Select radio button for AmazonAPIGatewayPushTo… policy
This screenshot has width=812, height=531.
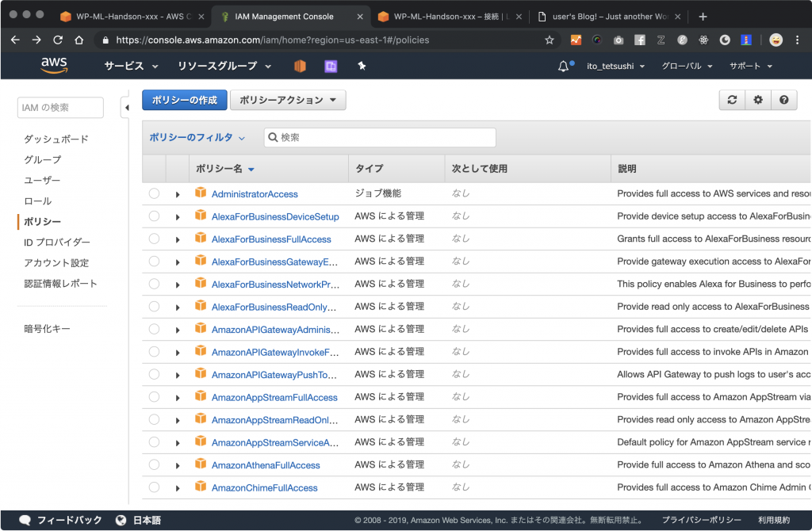tap(154, 374)
